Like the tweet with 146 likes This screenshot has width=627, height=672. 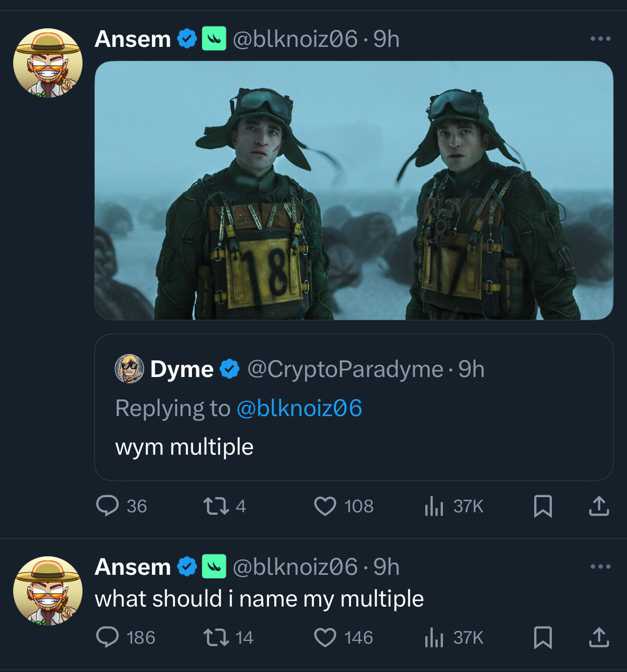point(325,637)
